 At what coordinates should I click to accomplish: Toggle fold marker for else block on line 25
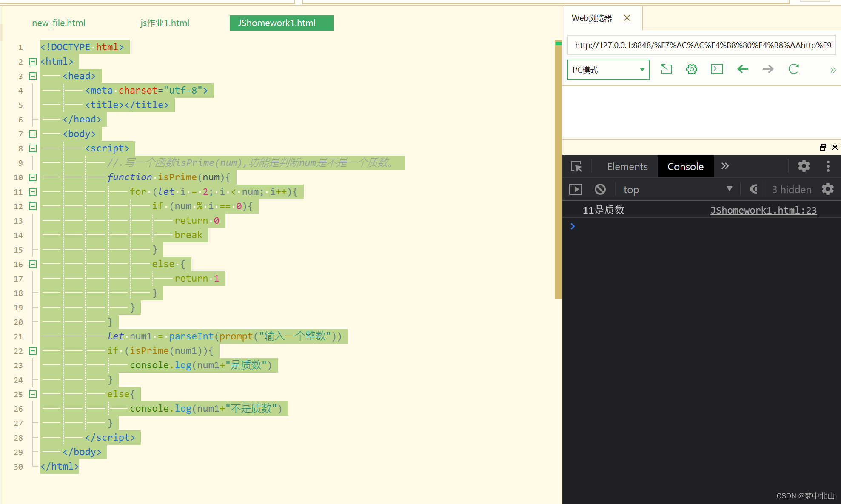click(33, 394)
